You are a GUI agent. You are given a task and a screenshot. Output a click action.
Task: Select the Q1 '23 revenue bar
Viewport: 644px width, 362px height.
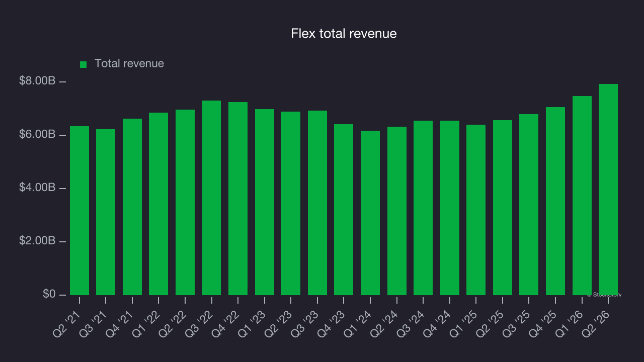point(265,202)
